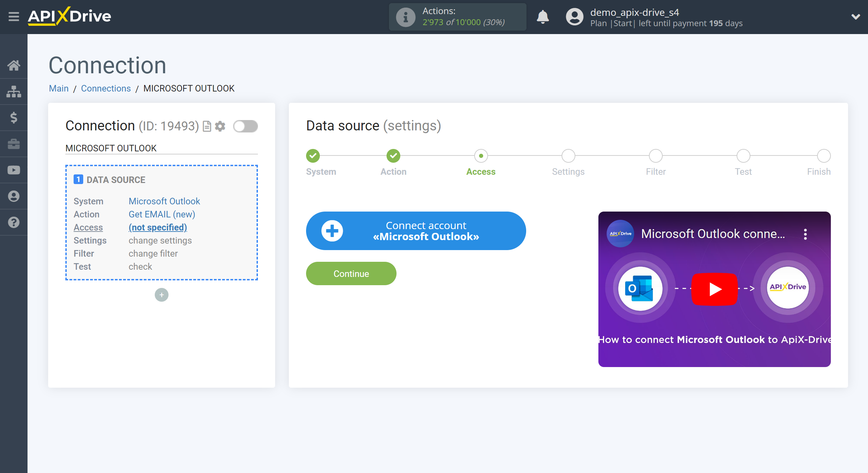868x473 pixels.
Task: Expand the actions info tooltip
Action: pyautogui.click(x=403, y=16)
